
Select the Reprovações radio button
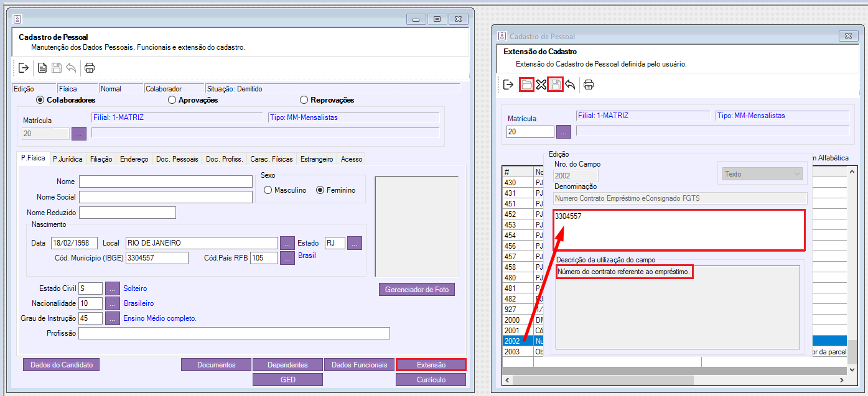pos(327,100)
